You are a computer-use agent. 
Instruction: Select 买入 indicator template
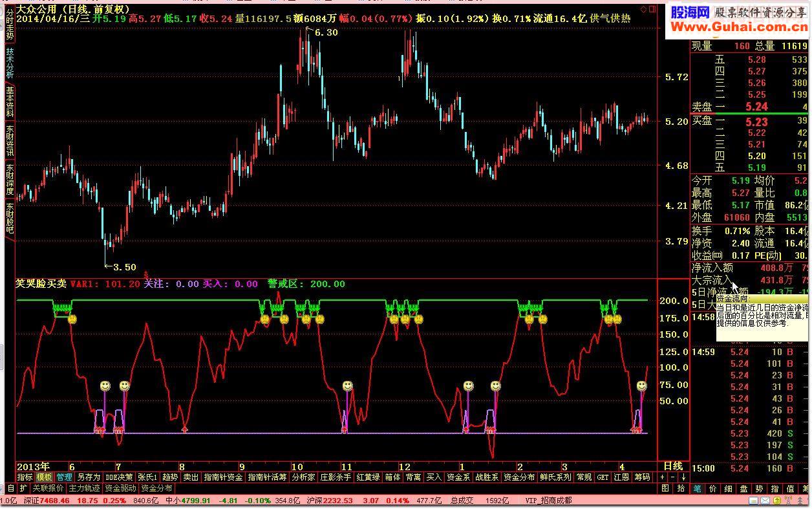point(434,477)
